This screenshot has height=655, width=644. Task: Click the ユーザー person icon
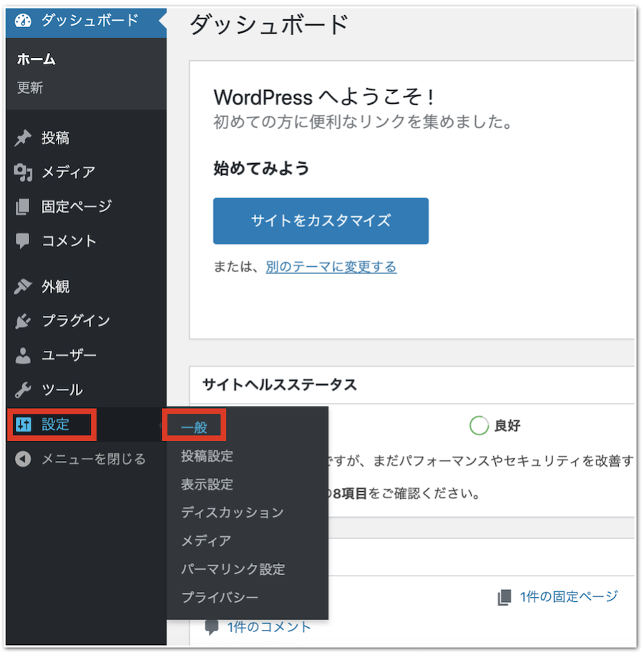tap(24, 356)
